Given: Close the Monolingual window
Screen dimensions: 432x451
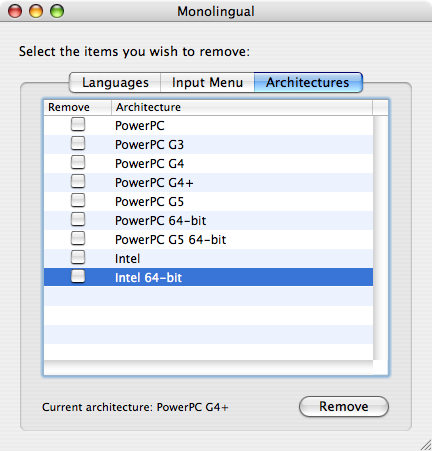Looking at the screenshot, I should point(15,11).
